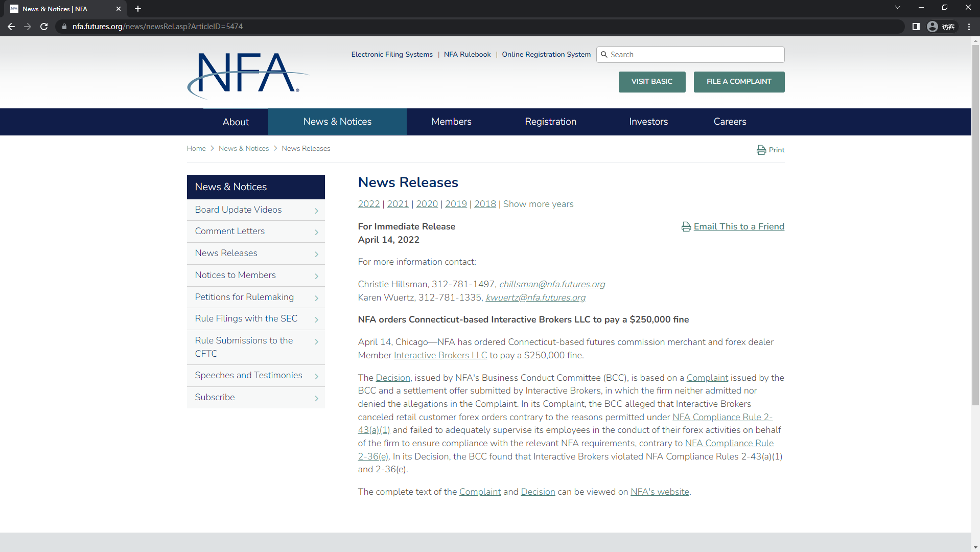Show more years of news releases
Viewport: 980px width, 552px height.
click(538, 204)
